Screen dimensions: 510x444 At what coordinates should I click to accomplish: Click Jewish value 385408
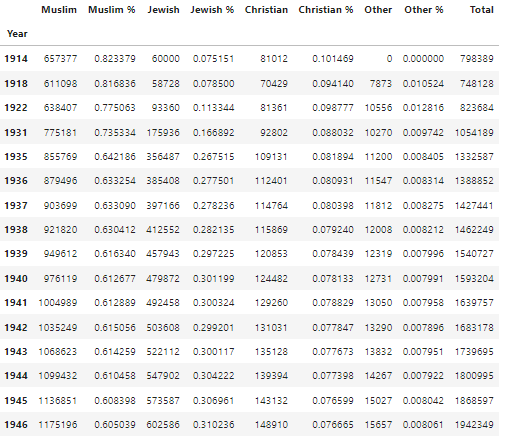(163, 181)
